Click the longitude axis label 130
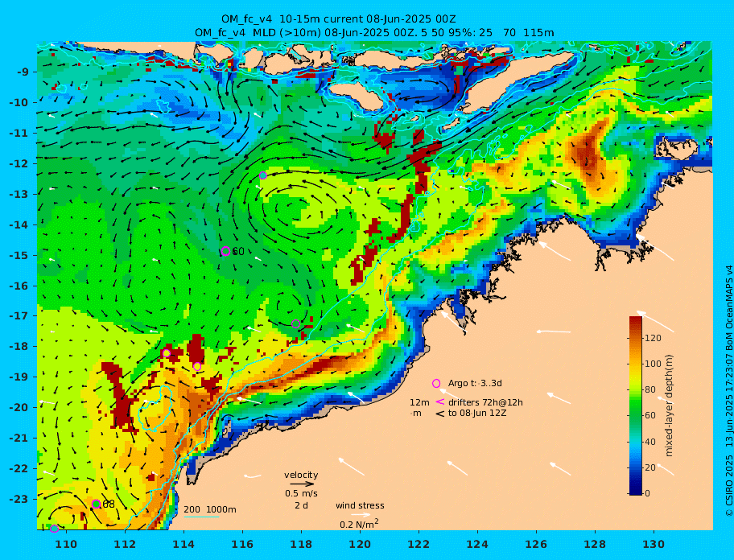The image size is (734, 560). coord(654,544)
